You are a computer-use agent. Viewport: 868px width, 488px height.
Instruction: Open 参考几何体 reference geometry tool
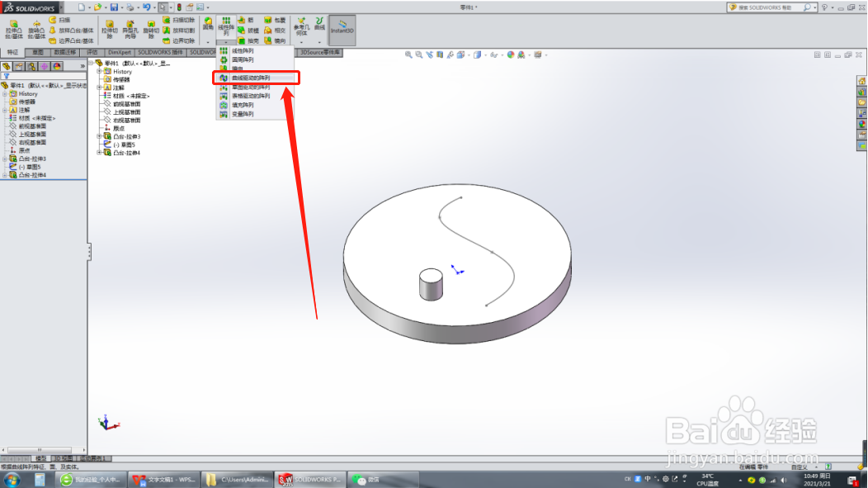tap(301, 26)
